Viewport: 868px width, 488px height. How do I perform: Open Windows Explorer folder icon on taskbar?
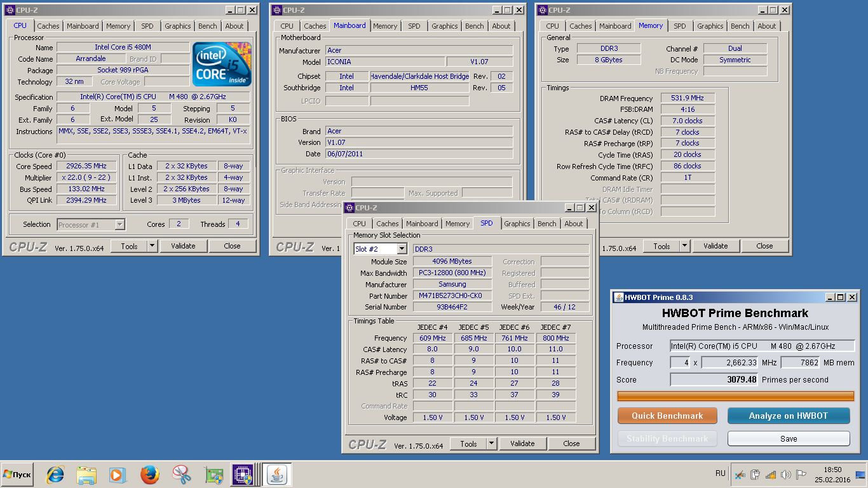coord(86,475)
